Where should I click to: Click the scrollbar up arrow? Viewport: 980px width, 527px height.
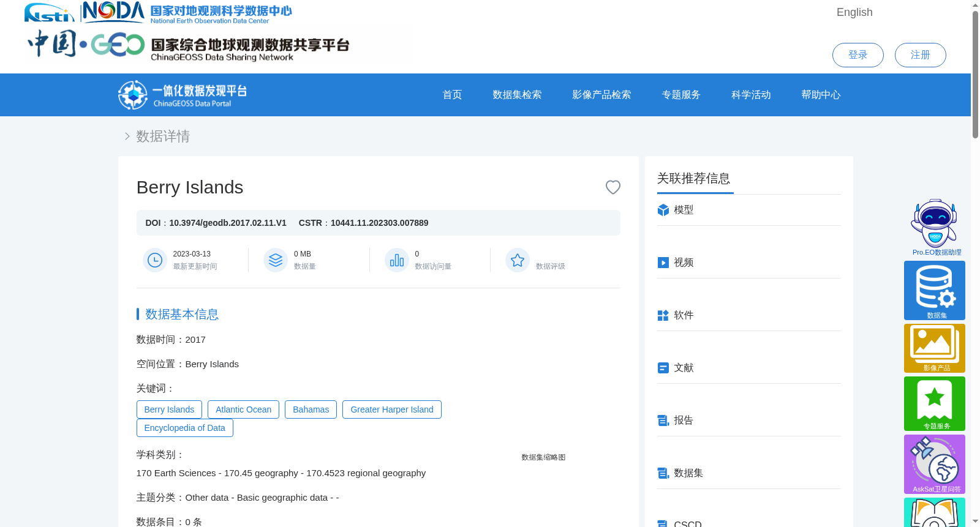click(975, 5)
